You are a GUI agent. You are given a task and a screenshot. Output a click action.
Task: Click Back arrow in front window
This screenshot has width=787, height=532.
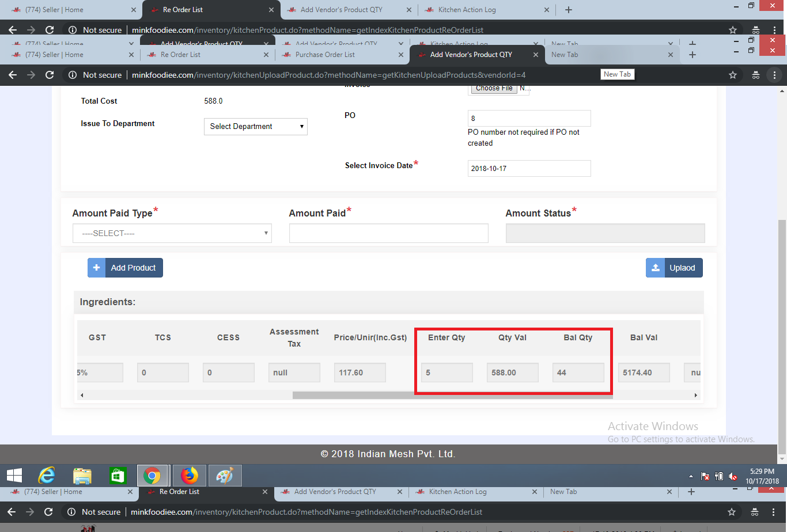click(13, 75)
